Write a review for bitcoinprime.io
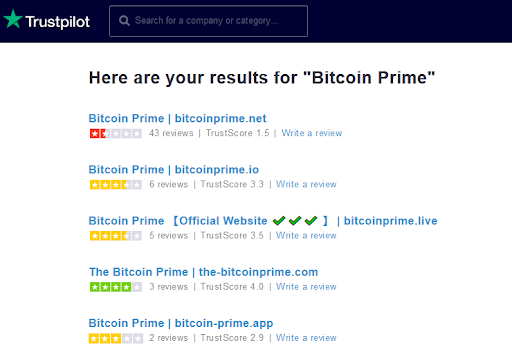The image size is (512, 363). pyautogui.click(x=306, y=184)
